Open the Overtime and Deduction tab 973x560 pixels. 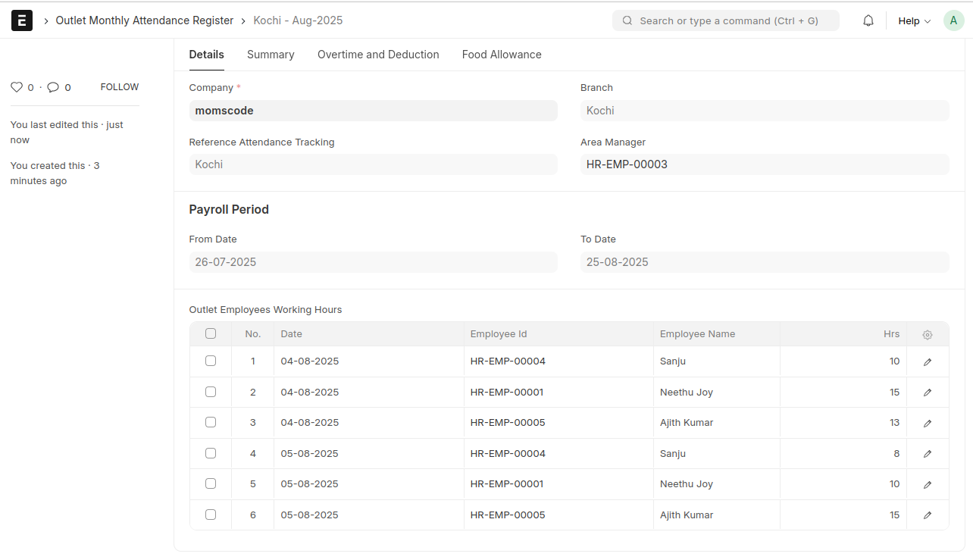click(378, 55)
